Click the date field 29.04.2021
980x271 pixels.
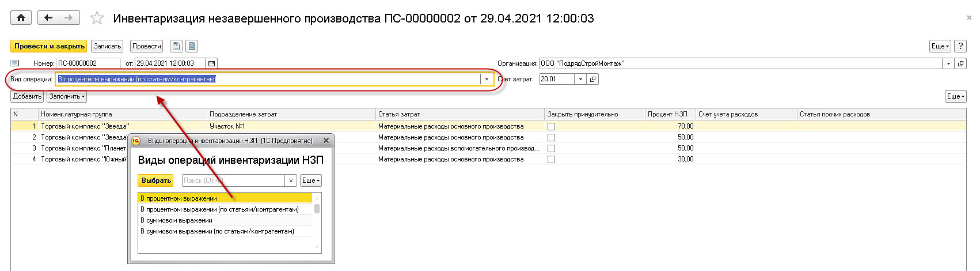click(x=170, y=63)
